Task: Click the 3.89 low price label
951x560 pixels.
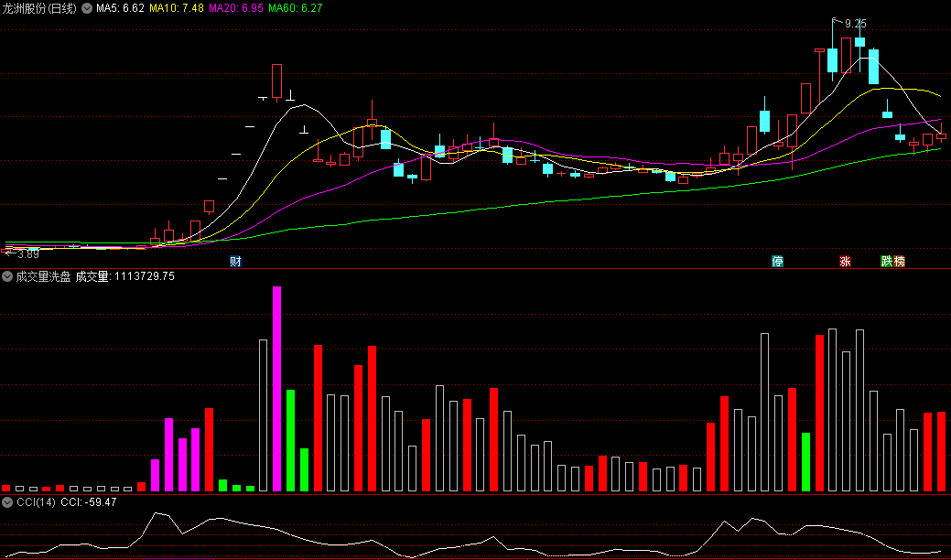Action: tap(27, 254)
